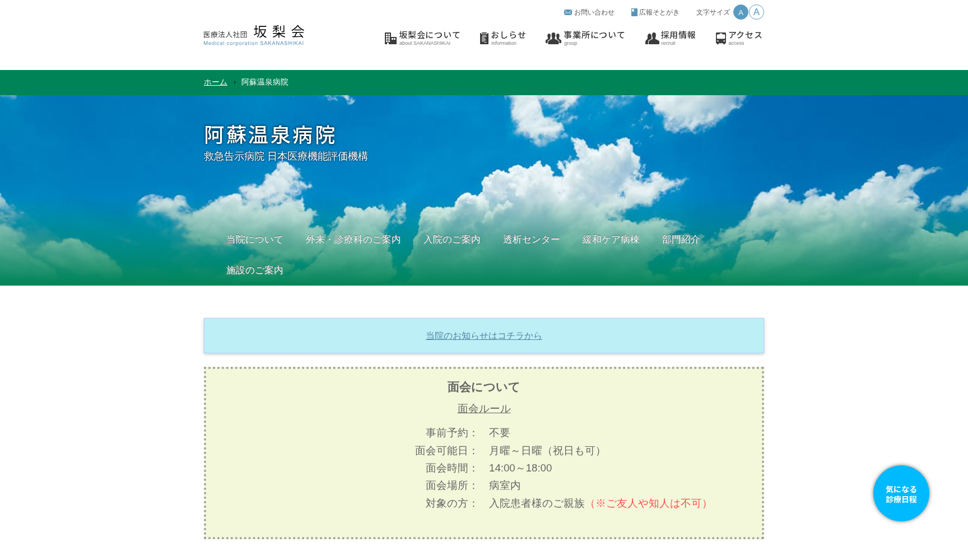The height and width of the screenshot is (560, 968).
Task: Click the person icon for 採用情報
Action: click(651, 38)
